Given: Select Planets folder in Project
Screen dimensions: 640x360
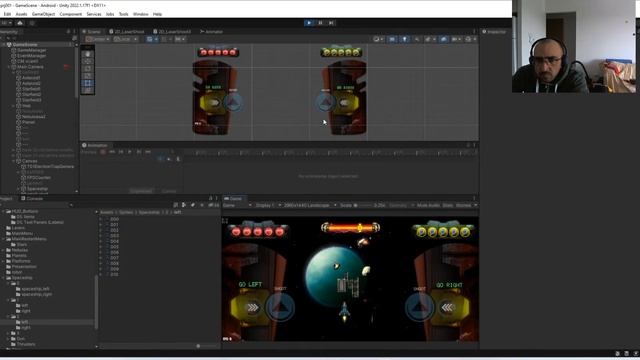Looking at the screenshot, I should coord(18,256).
